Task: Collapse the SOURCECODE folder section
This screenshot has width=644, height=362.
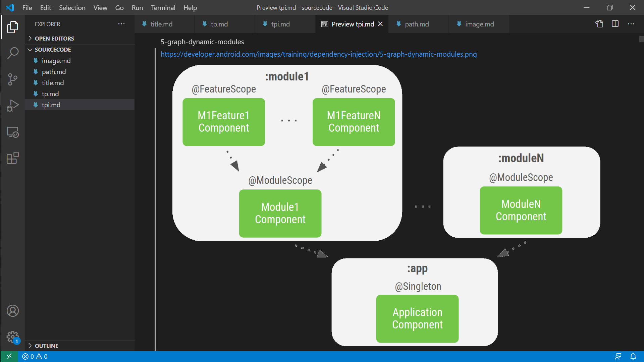Action: pos(53,50)
